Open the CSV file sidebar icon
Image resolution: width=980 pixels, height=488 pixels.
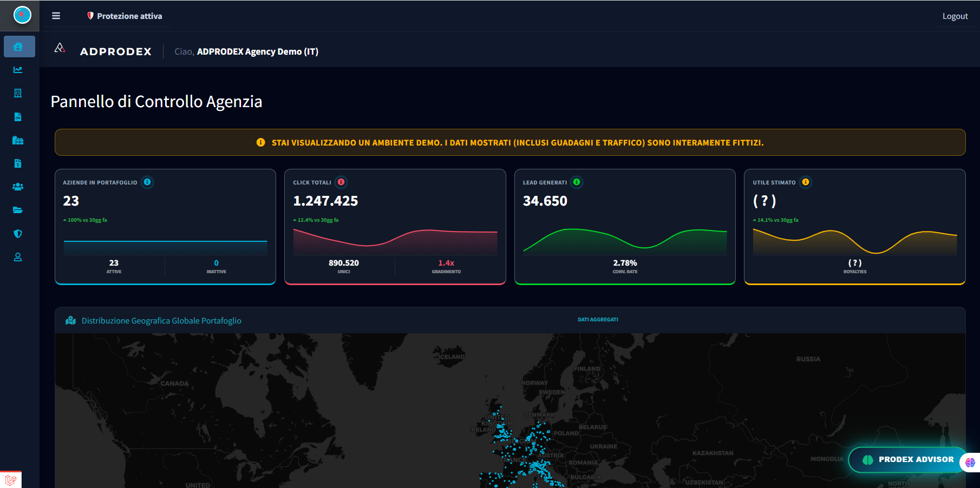[18, 117]
